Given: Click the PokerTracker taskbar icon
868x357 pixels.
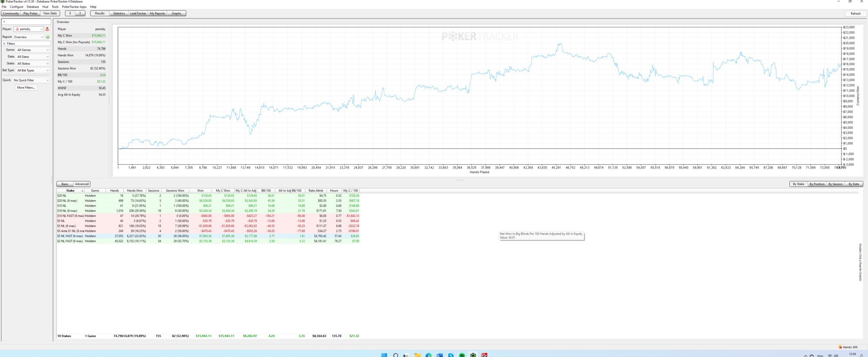Looking at the screenshot, I should point(473,355).
